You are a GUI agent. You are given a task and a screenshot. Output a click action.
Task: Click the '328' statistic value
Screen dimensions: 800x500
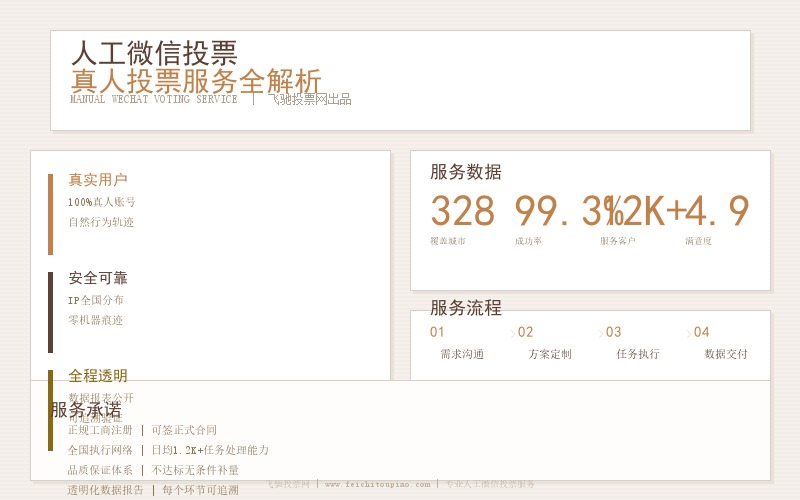[x=463, y=210]
